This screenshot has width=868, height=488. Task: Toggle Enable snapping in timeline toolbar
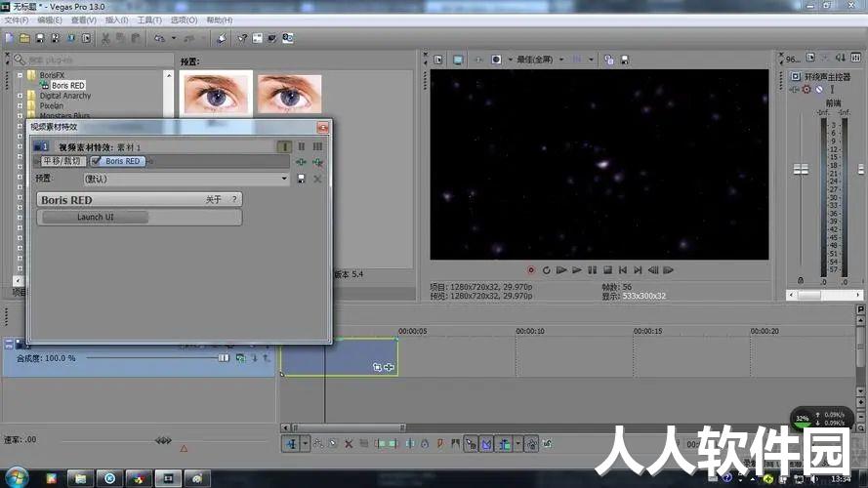[x=471, y=444]
